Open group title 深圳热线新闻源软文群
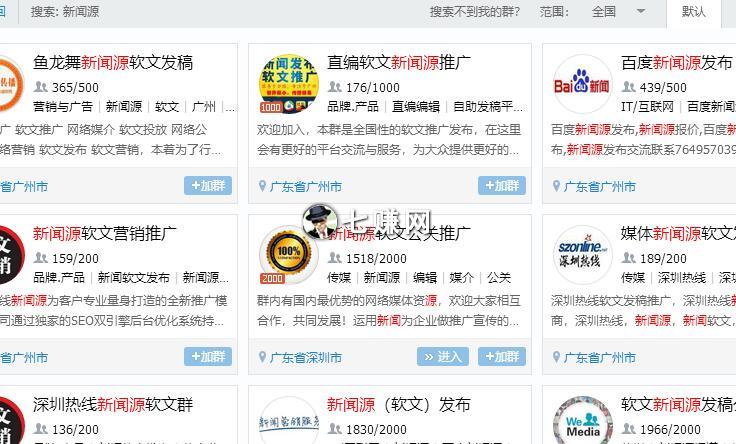736x444 pixels. pyautogui.click(x=113, y=404)
